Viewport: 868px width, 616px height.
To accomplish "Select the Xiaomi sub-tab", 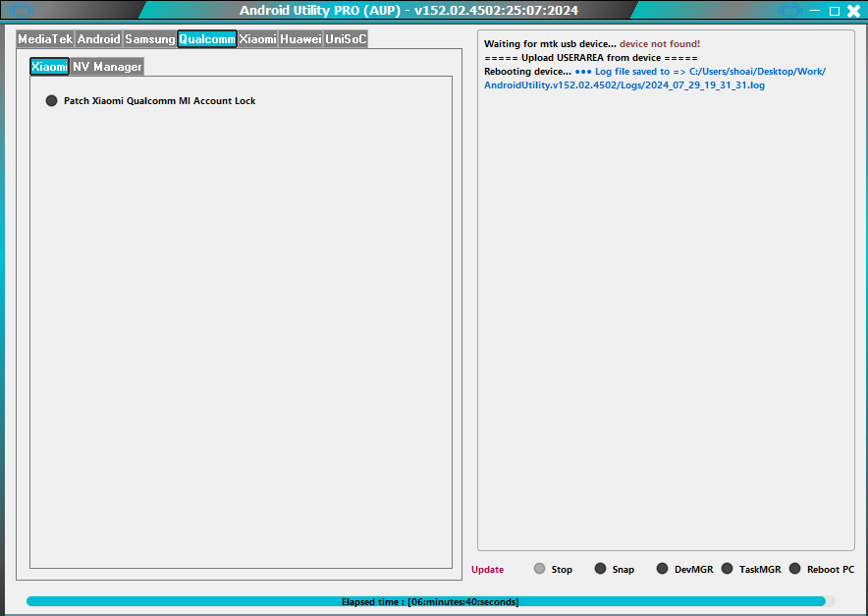I will pyautogui.click(x=49, y=67).
